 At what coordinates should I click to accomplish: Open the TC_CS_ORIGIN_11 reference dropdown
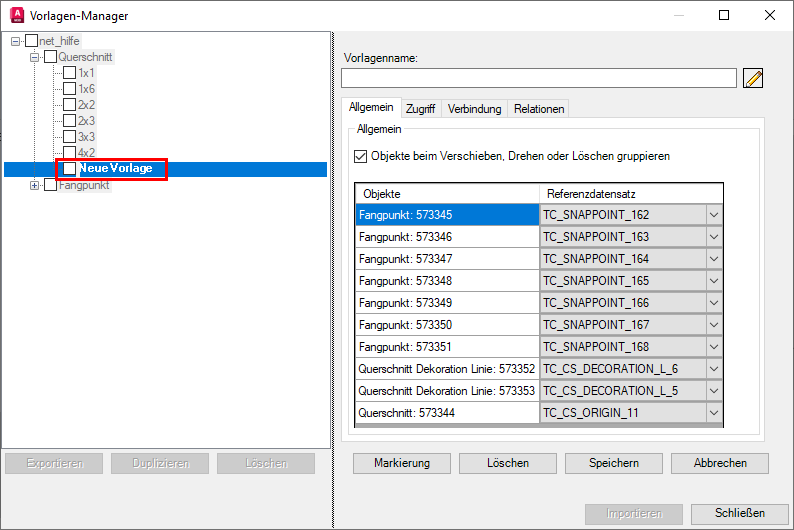coord(713,413)
